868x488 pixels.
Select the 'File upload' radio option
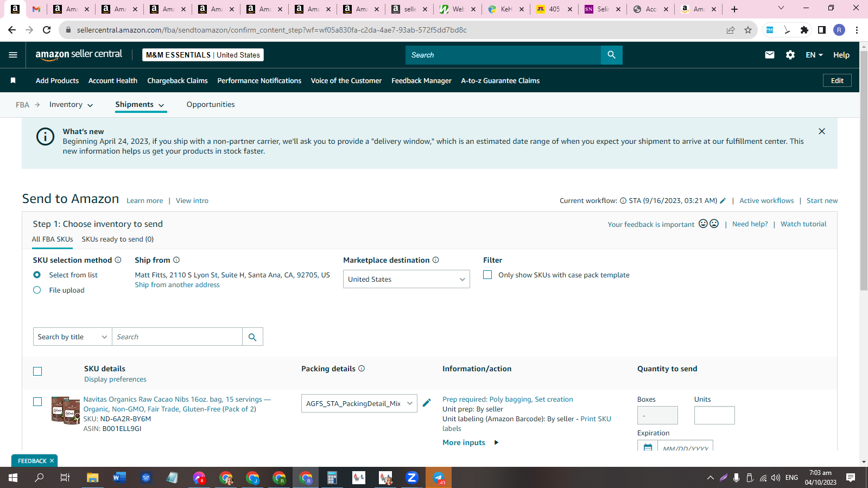37,290
